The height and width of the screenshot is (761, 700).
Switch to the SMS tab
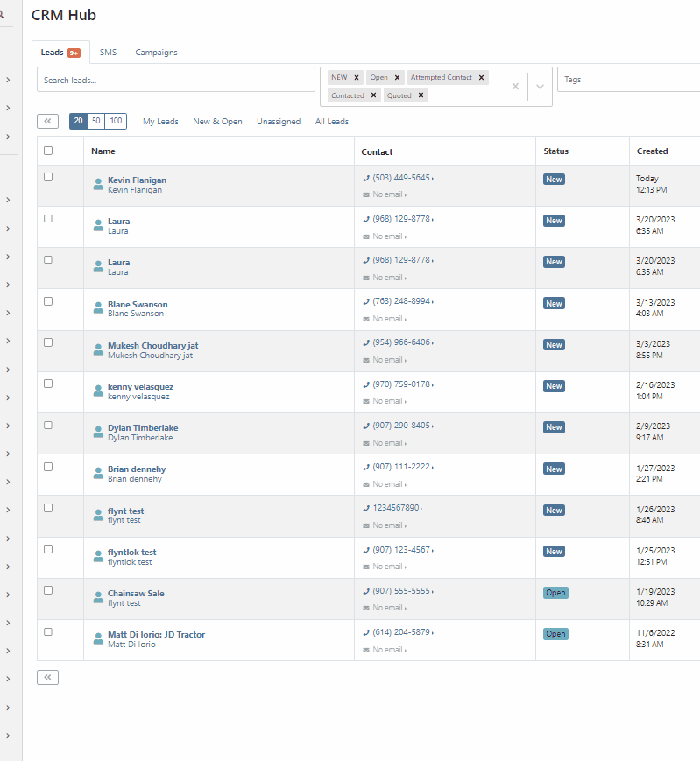[109, 53]
